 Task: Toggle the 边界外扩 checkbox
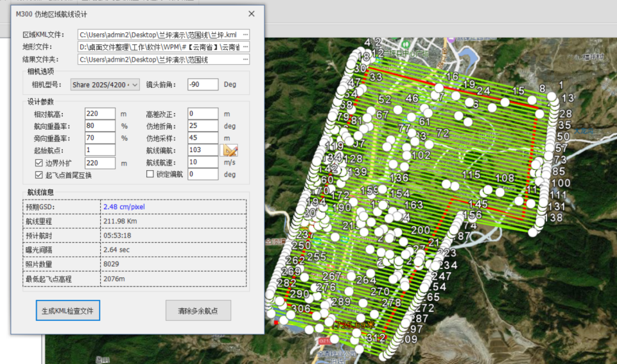tap(39, 163)
